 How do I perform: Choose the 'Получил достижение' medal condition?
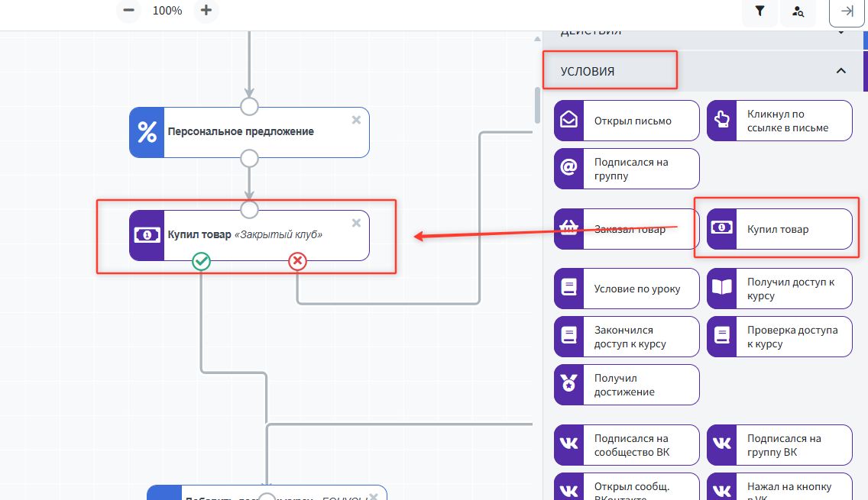pyautogui.click(x=627, y=385)
